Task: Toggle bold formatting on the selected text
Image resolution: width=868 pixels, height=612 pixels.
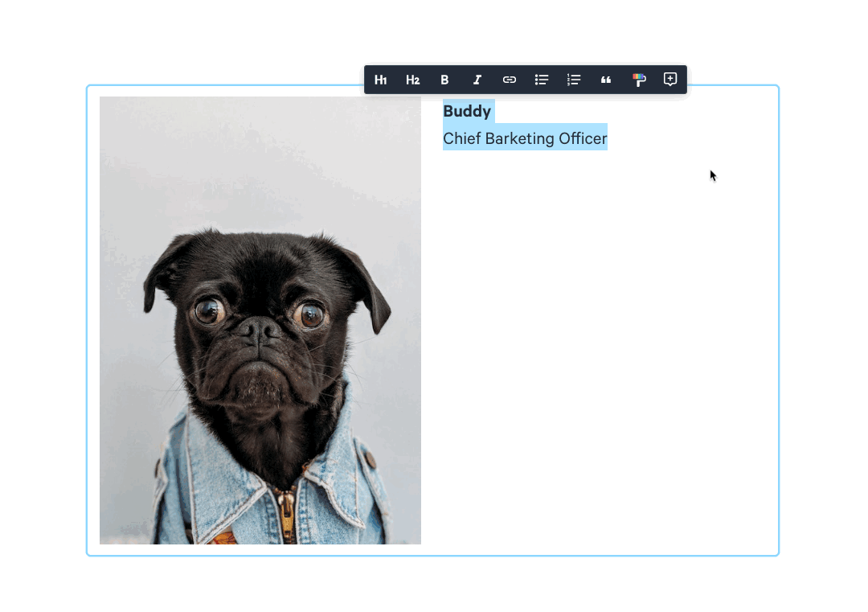Action: pos(444,80)
